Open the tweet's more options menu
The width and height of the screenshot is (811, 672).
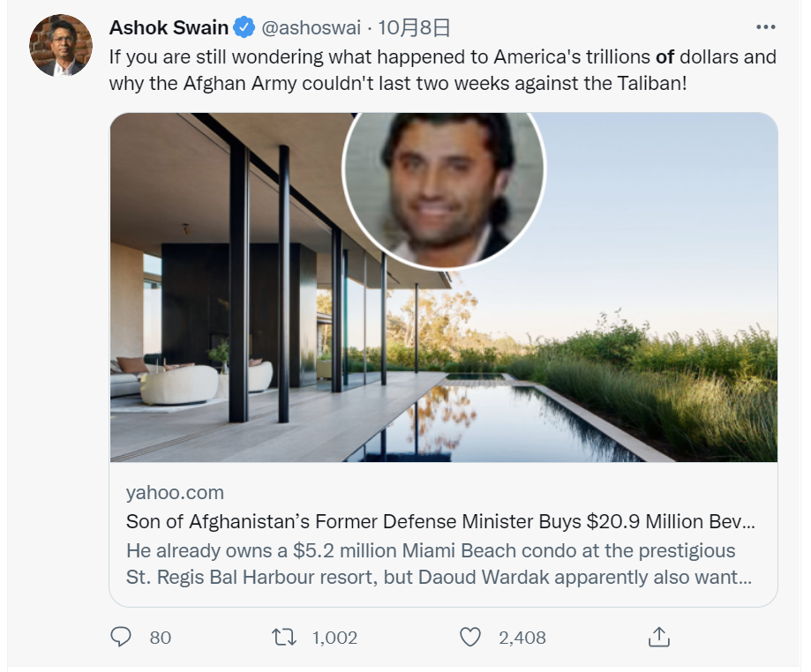click(765, 27)
